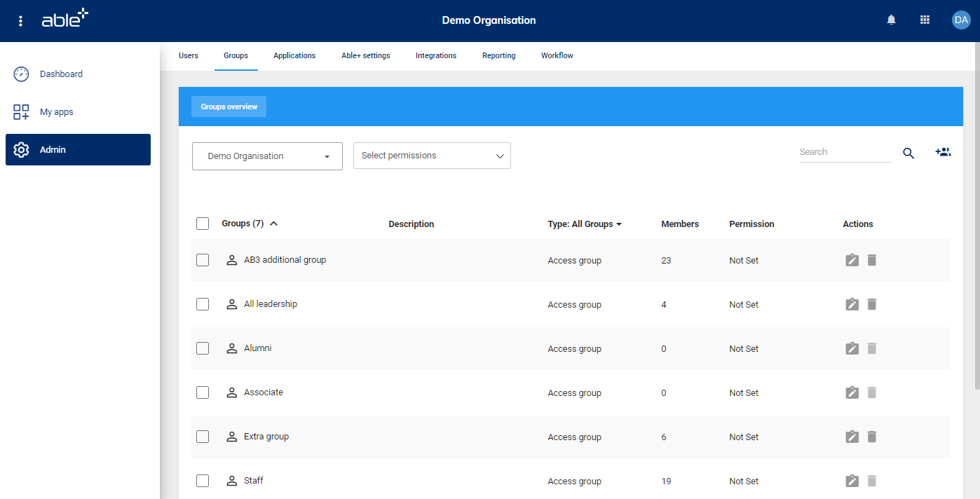The image size is (980, 499).
Task: Click edit icon for Extra group
Action: tap(852, 437)
